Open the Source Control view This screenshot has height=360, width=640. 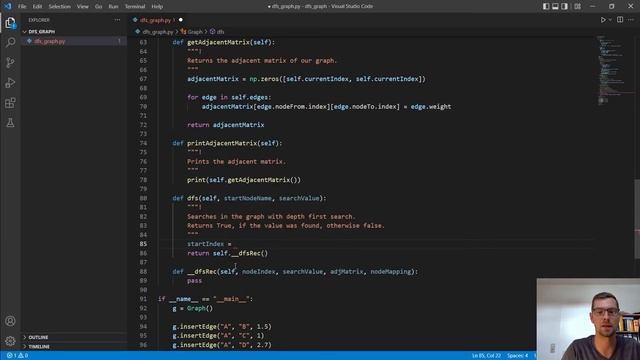click(x=10, y=62)
